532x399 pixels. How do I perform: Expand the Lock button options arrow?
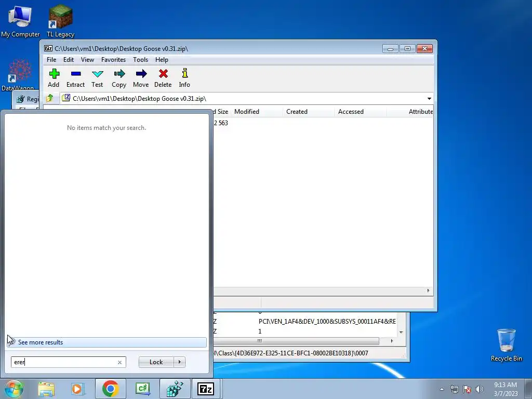[179, 362]
